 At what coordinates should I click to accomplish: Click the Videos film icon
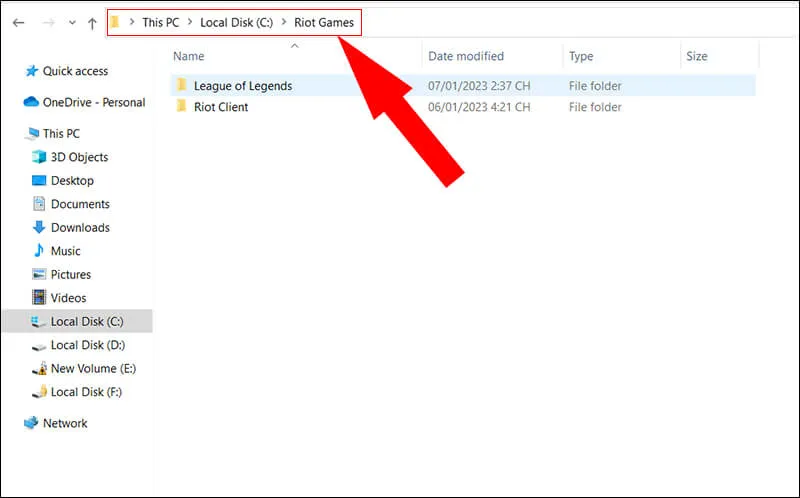click(x=39, y=297)
